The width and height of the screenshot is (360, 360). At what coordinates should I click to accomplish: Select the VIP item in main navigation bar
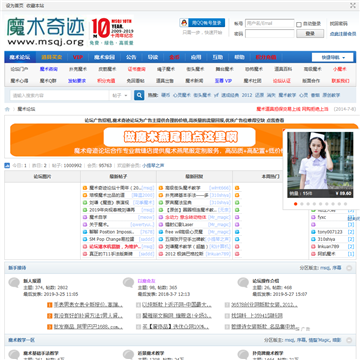78,57
